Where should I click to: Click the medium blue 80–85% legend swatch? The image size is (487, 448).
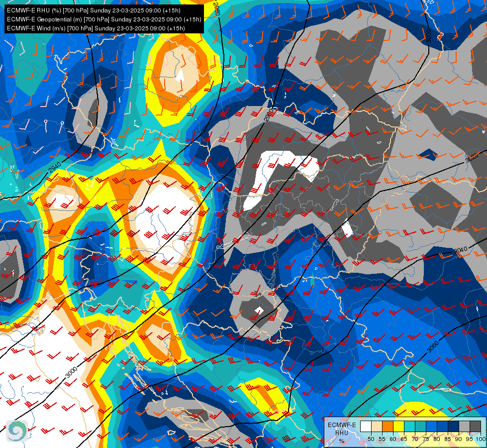pyautogui.click(x=443, y=426)
